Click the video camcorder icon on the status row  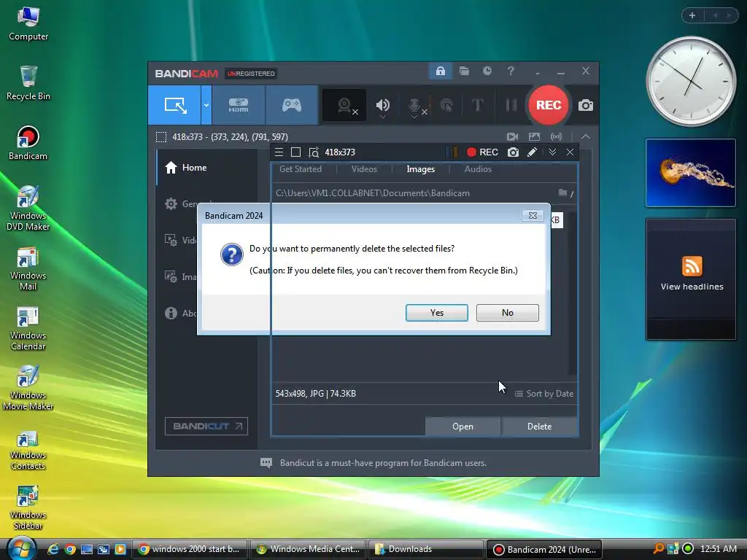(513, 137)
